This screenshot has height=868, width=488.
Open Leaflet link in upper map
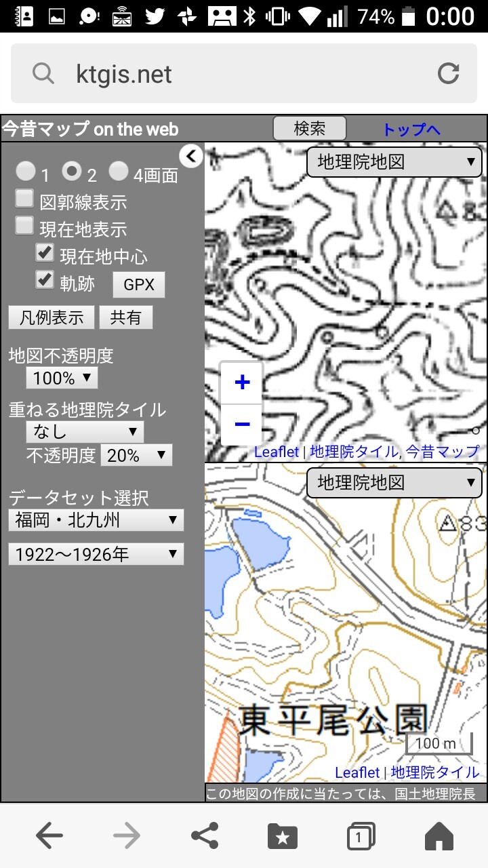277,452
